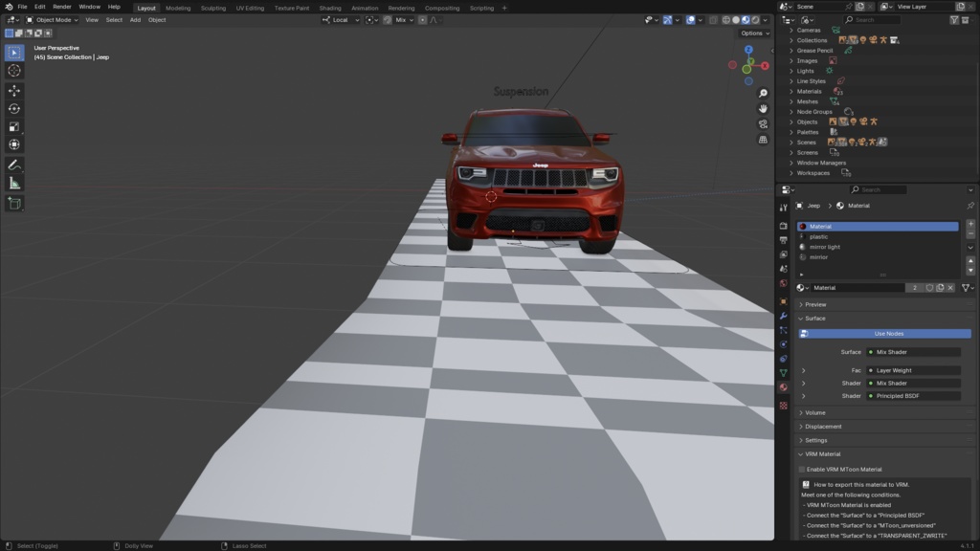Expand the Fac Layer Weight row
Image resolution: width=980 pixels, height=551 pixels.
click(x=804, y=370)
